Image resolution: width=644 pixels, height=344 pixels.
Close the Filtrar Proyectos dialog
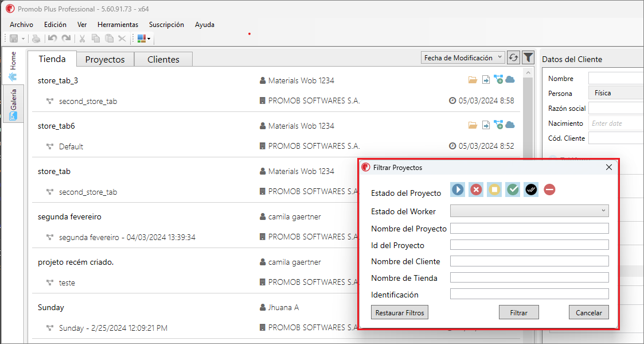[x=609, y=167]
